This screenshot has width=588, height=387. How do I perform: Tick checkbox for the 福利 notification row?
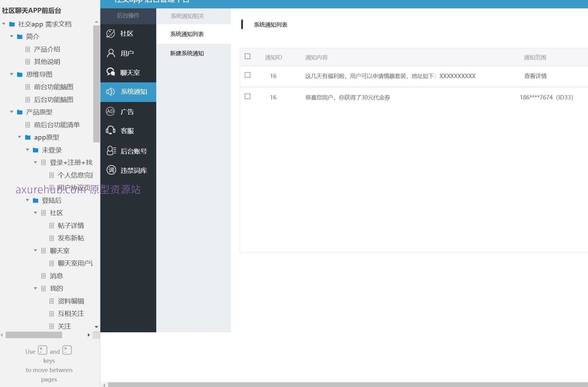pyautogui.click(x=248, y=75)
